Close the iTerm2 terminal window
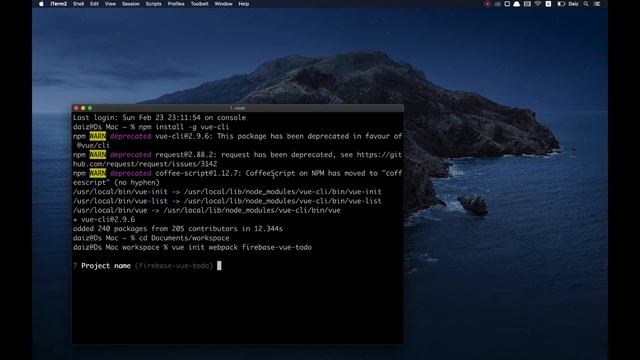 pyautogui.click(x=76, y=108)
